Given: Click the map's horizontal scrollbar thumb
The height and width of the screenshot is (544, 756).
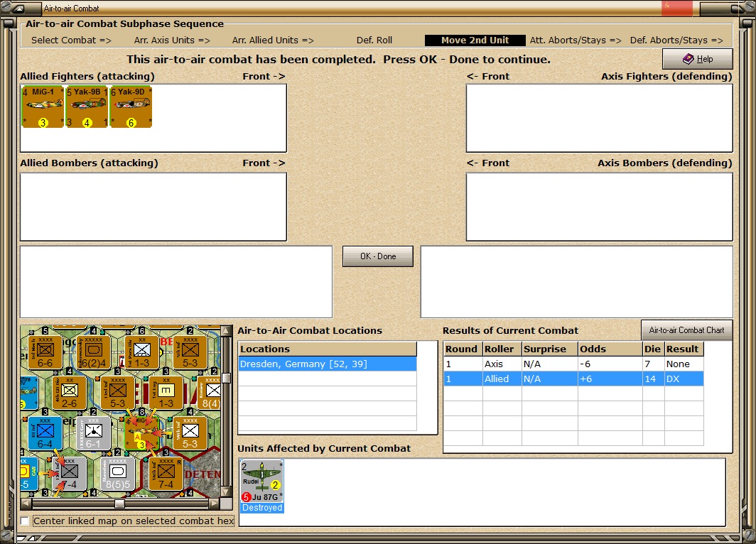Looking at the screenshot, I should coord(119,504).
